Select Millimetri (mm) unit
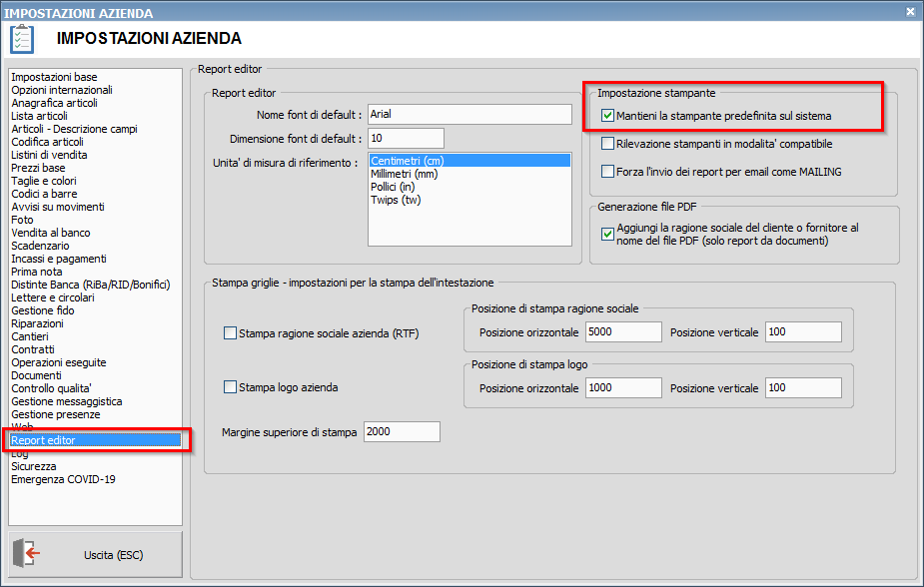The image size is (924, 587). tap(469, 174)
